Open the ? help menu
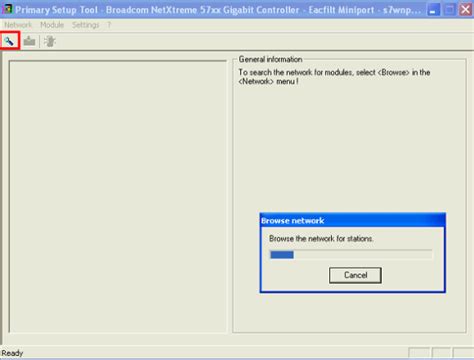Viewport: 474px width, 360px height. click(109, 25)
